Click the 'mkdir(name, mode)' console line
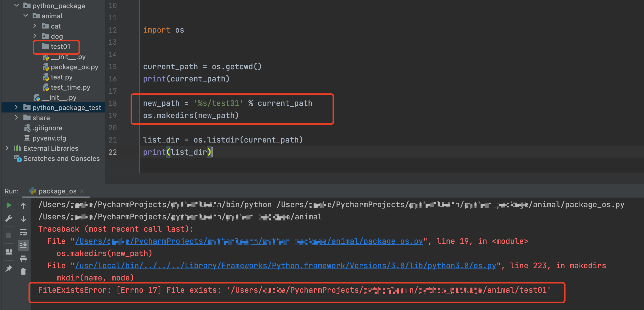 [x=95, y=278]
